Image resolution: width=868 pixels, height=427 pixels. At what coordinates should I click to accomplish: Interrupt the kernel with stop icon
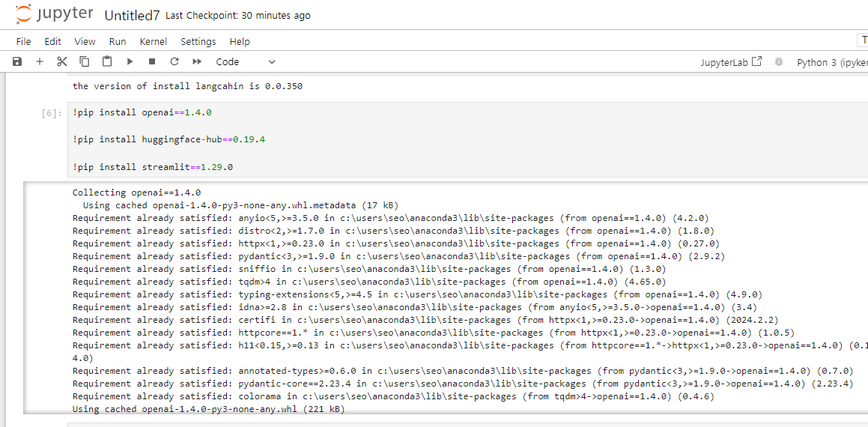(x=152, y=62)
